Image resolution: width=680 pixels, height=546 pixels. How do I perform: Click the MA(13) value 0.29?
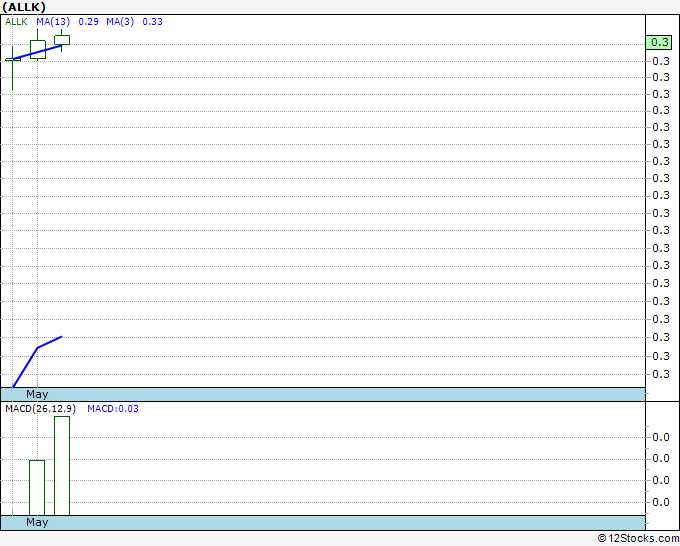tap(88, 22)
